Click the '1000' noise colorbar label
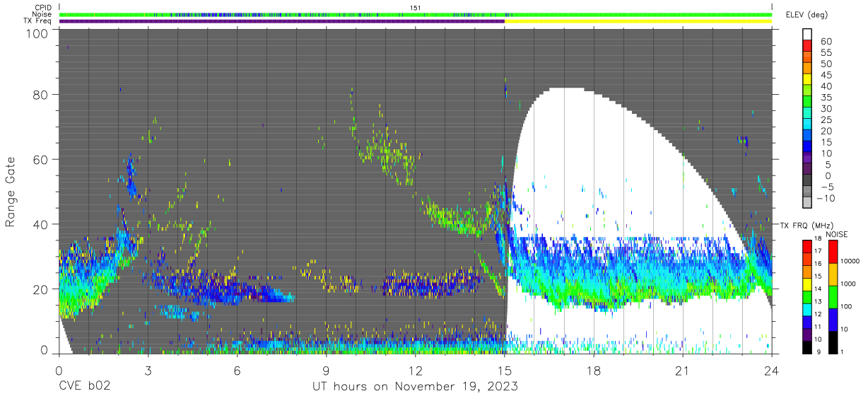 (850, 284)
